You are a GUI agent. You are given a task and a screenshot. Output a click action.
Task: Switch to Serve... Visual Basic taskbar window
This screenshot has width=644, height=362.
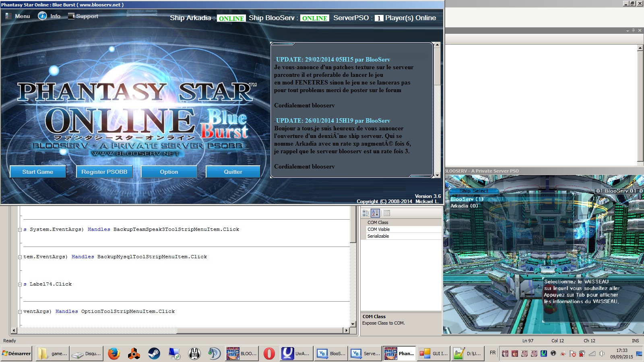click(365, 354)
